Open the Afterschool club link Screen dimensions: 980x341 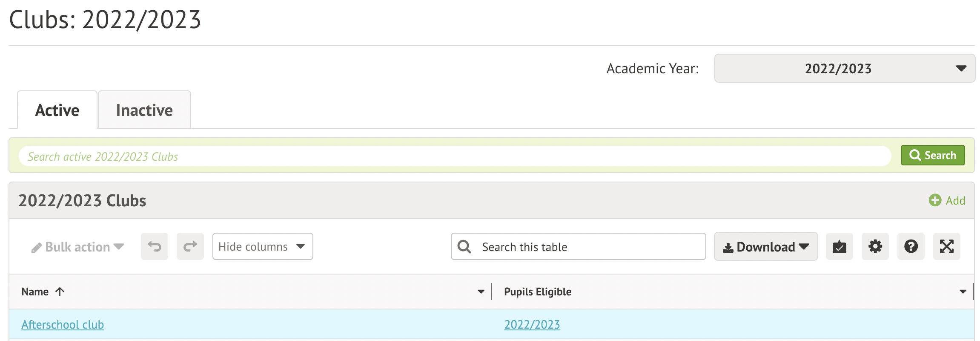point(63,325)
